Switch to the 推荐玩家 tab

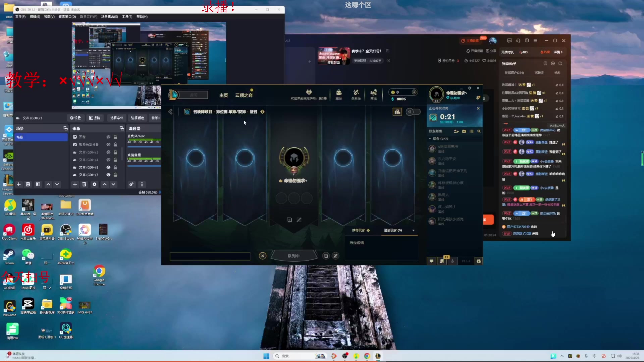[361, 230]
